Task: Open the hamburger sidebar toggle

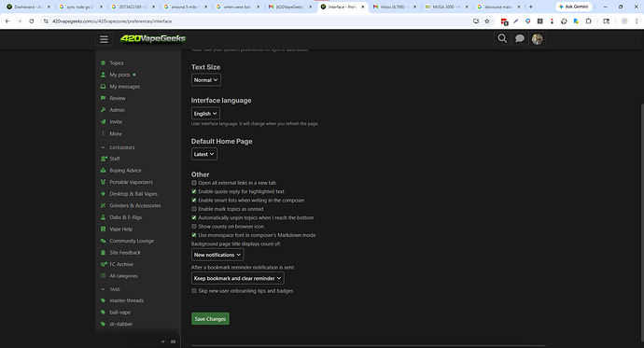Action: (104, 39)
